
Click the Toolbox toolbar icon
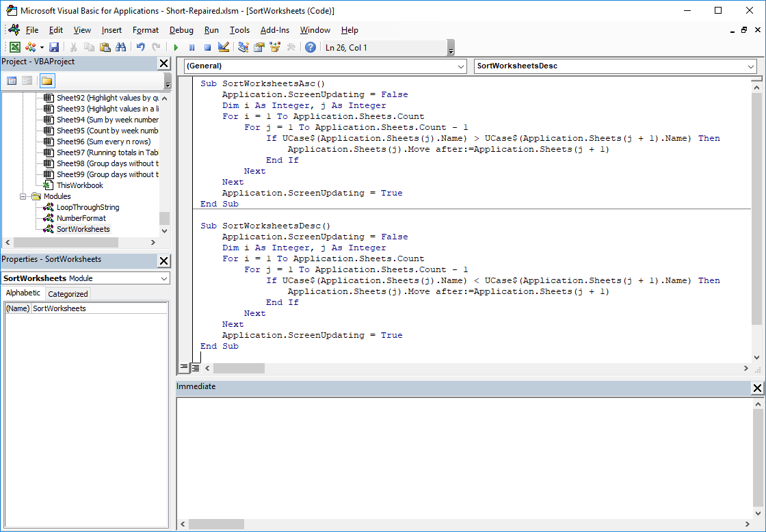[x=291, y=47]
